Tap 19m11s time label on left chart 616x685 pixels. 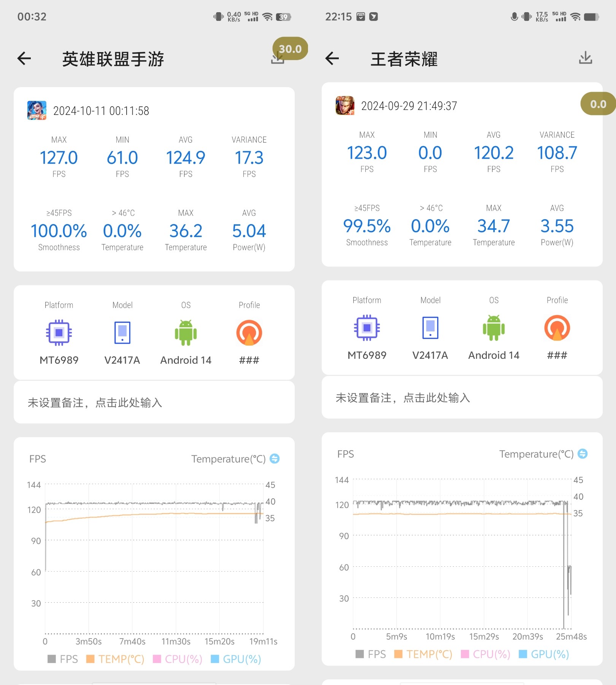click(263, 641)
